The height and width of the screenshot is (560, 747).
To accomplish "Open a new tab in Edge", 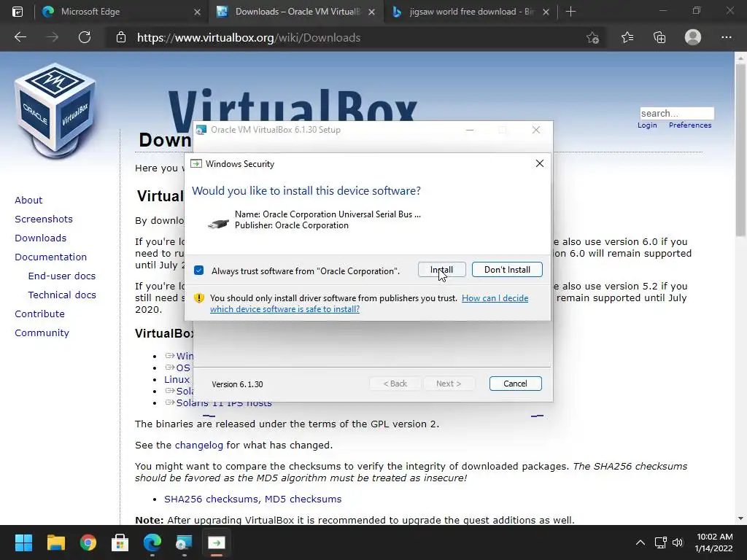I will tap(570, 12).
